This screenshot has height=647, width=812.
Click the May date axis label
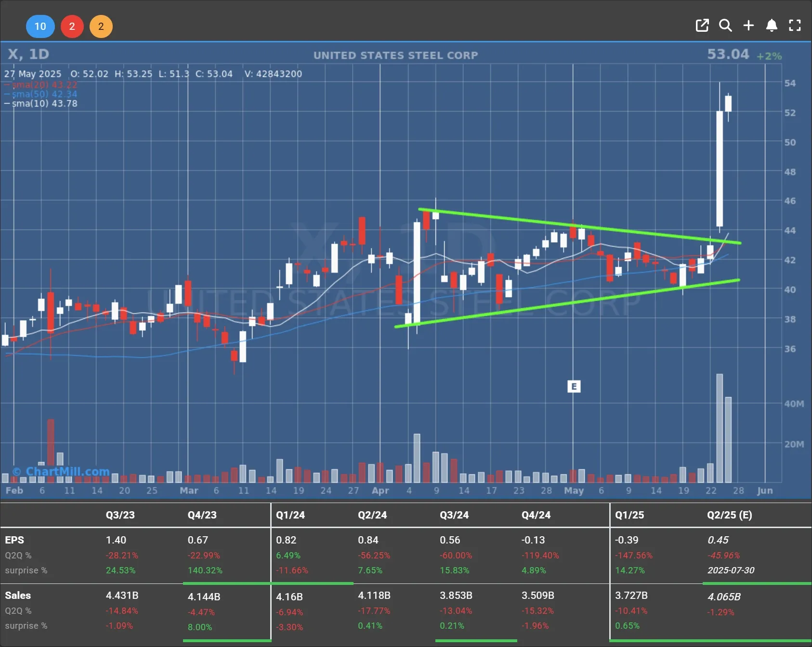[x=574, y=491]
